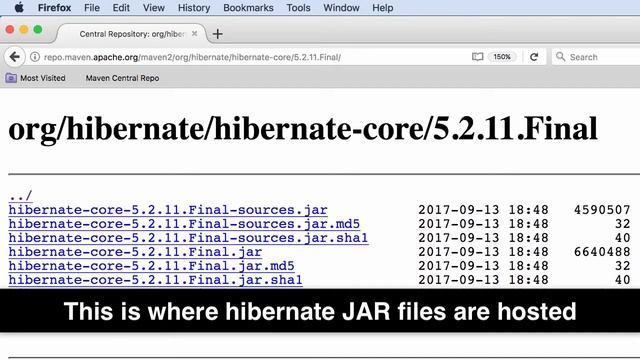Image resolution: width=640 pixels, height=360 pixels.
Task: Open the File menu
Action: click(92, 8)
